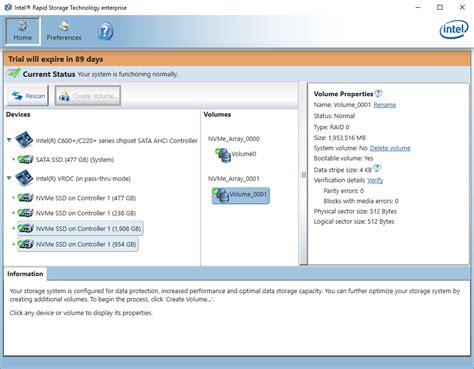Click the Rescan button
This screenshot has width=474, height=369.
(x=28, y=96)
